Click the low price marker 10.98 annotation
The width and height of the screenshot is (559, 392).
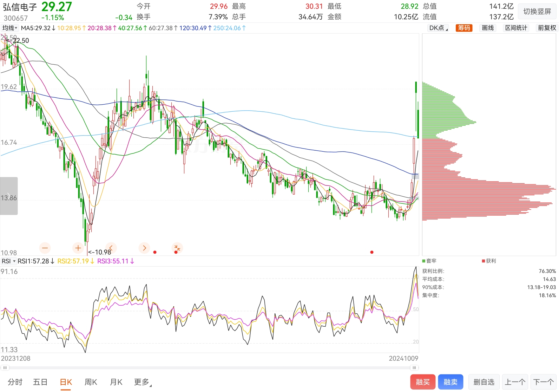click(x=99, y=252)
